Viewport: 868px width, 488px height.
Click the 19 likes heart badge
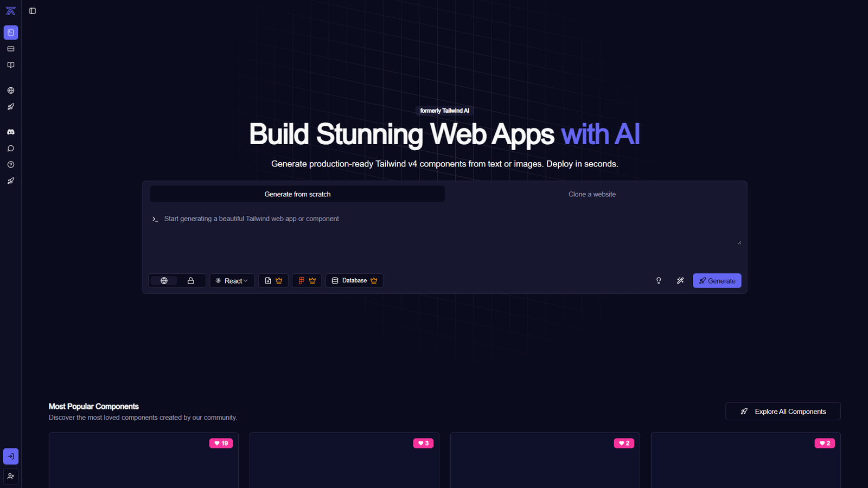tap(221, 444)
